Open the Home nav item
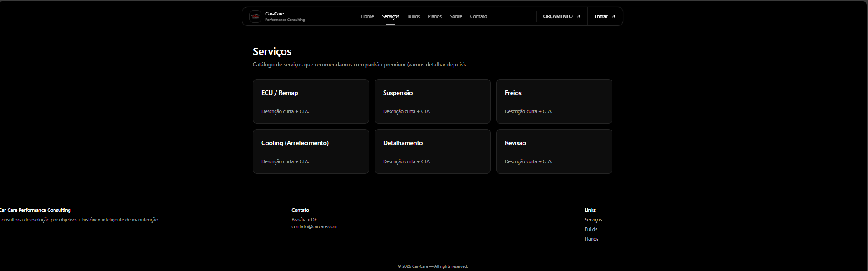868x271 pixels. click(367, 16)
